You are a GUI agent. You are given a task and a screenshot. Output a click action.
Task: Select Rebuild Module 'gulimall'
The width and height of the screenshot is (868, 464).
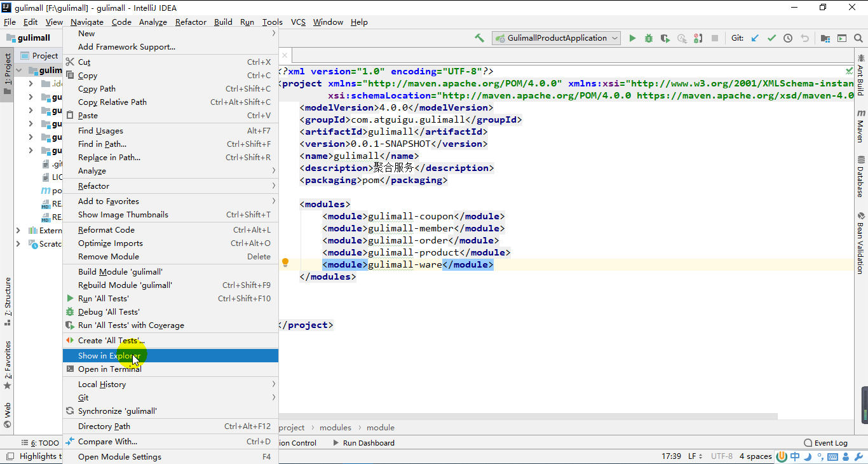170,285
